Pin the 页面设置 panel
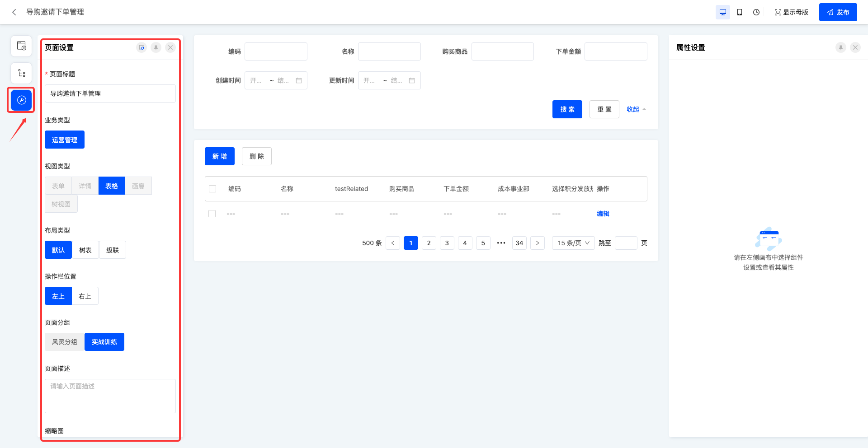 (x=156, y=47)
